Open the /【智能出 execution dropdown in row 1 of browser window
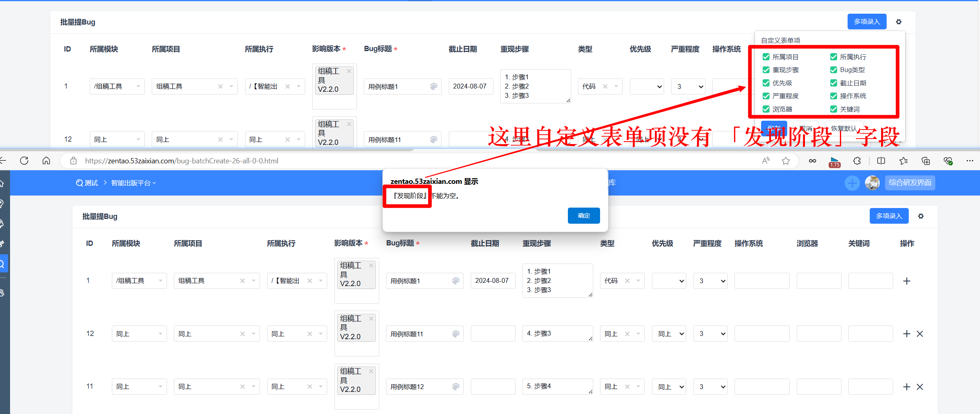 (x=297, y=281)
